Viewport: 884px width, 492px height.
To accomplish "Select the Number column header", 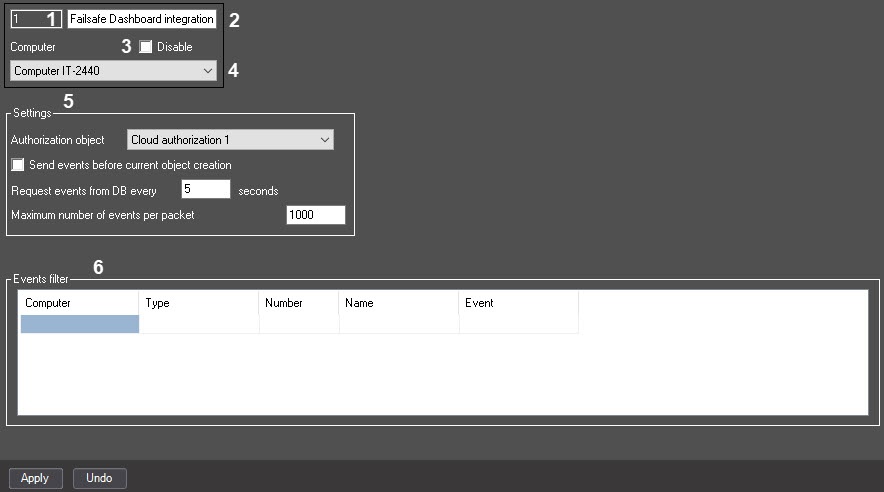I will tap(299, 303).
